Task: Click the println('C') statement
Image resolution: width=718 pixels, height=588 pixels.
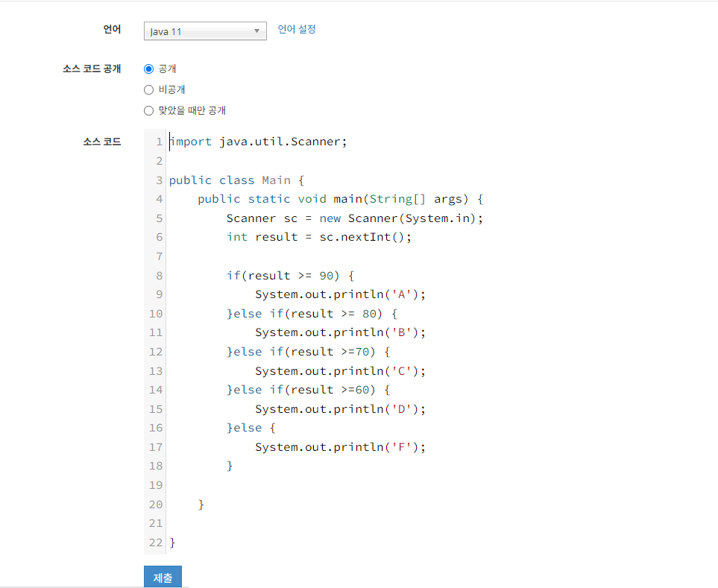Action: 340,371
